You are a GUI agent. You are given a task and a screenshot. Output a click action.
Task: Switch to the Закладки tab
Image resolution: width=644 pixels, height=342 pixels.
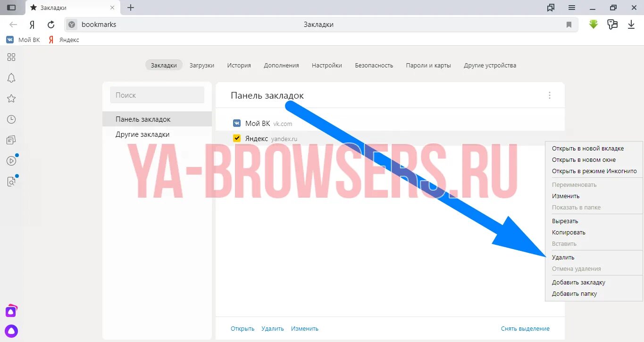[x=164, y=65]
